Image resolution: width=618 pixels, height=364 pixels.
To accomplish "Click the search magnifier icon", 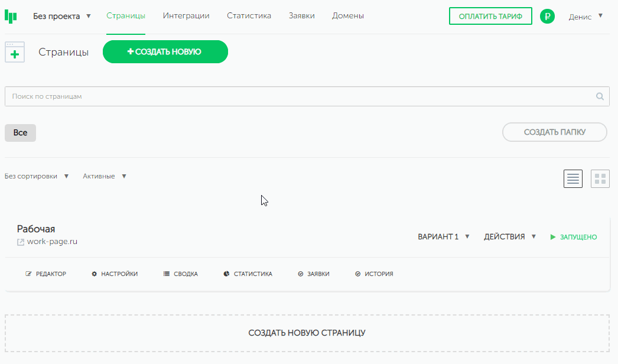I will 600,97.
